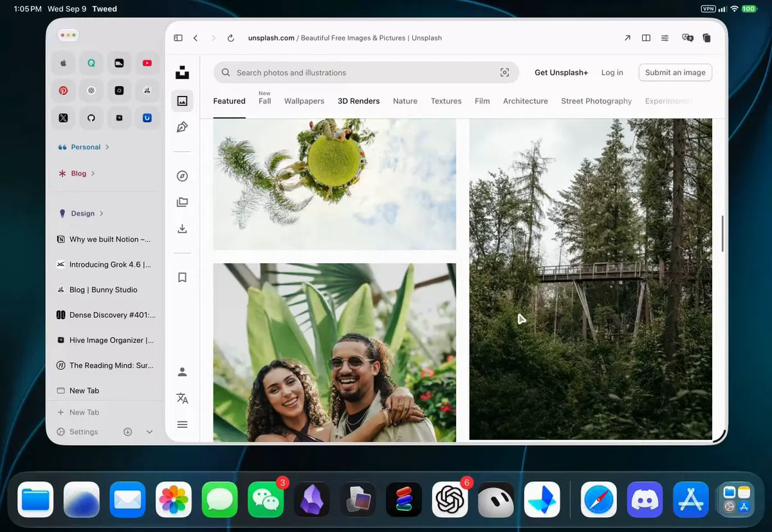The image size is (772, 532).
Task: Click the download icon in Unsplash sidebar
Action: click(182, 228)
